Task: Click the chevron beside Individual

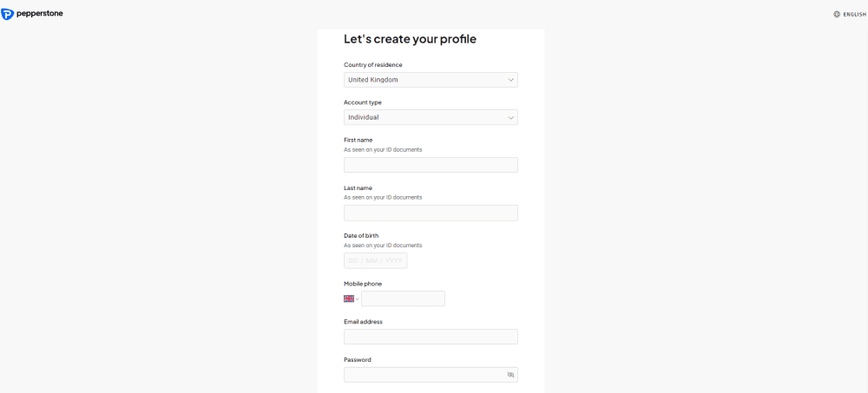Action: (511, 117)
